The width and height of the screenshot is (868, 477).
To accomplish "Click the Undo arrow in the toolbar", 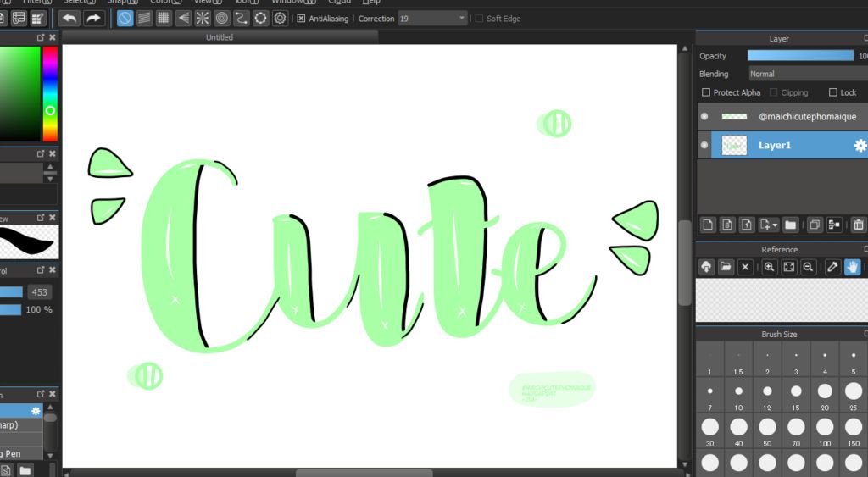I will tap(70, 19).
